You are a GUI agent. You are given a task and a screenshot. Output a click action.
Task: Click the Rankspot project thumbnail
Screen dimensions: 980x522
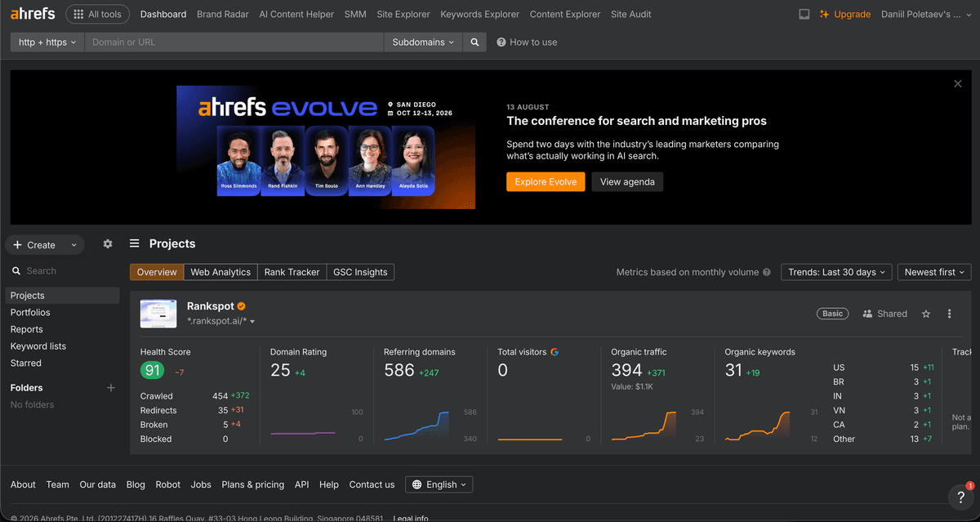pyautogui.click(x=158, y=314)
